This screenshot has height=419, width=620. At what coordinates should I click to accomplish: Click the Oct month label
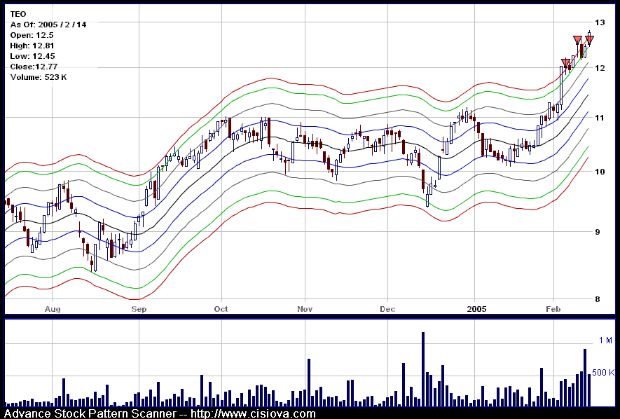click(221, 309)
